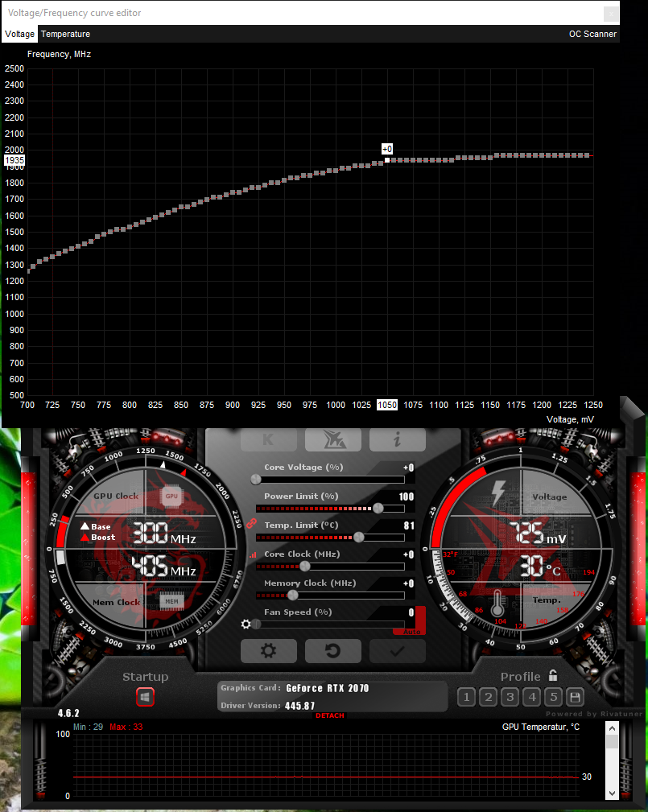Screen dimensions: 648x812
Task: Click the Temp. Limit slider handle
Action: point(358,538)
